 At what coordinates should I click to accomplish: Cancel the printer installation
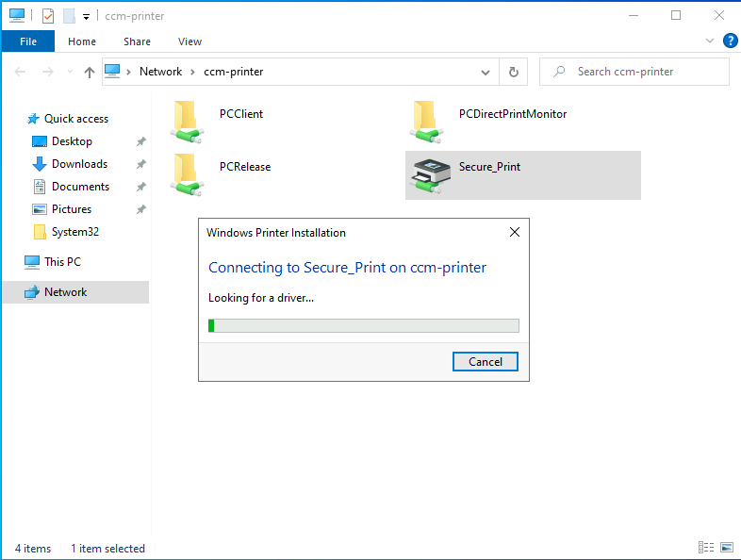(486, 361)
